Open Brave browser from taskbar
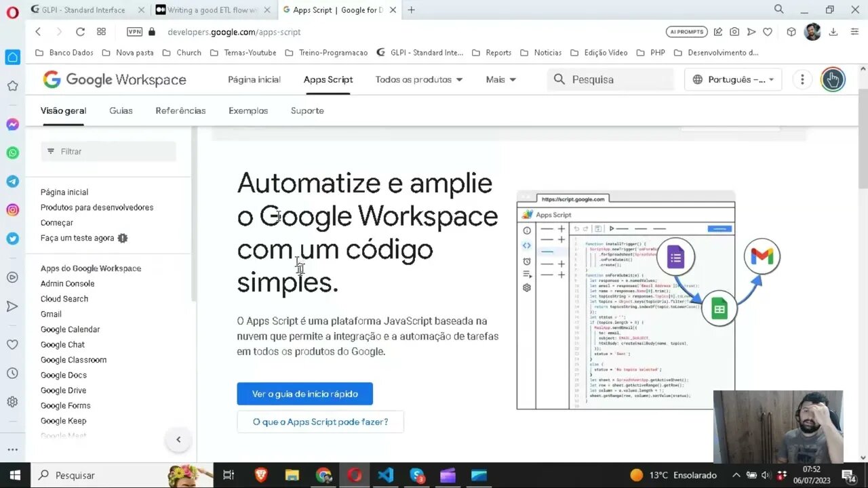This screenshot has width=868, height=488. [260, 475]
